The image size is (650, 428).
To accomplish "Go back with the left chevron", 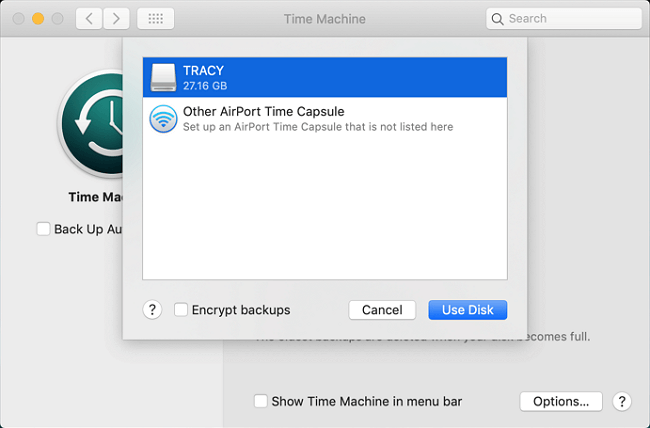I will pos(89,19).
